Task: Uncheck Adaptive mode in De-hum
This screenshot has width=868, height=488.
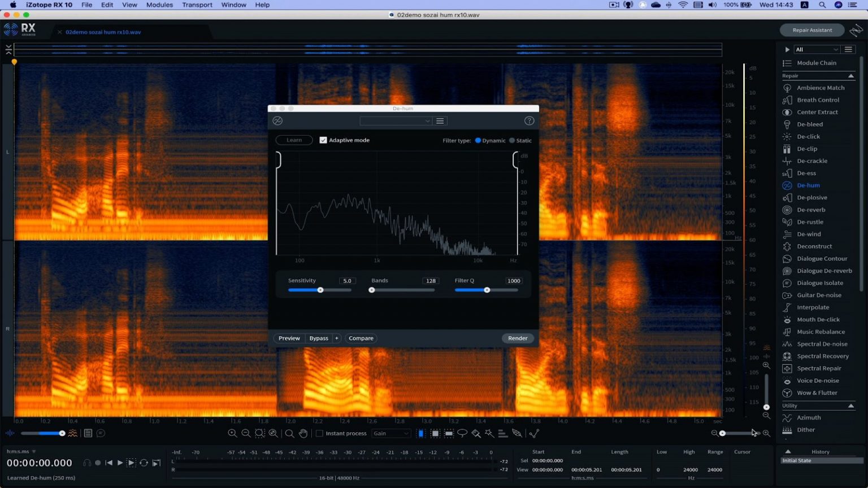Action: coord(323,140)
